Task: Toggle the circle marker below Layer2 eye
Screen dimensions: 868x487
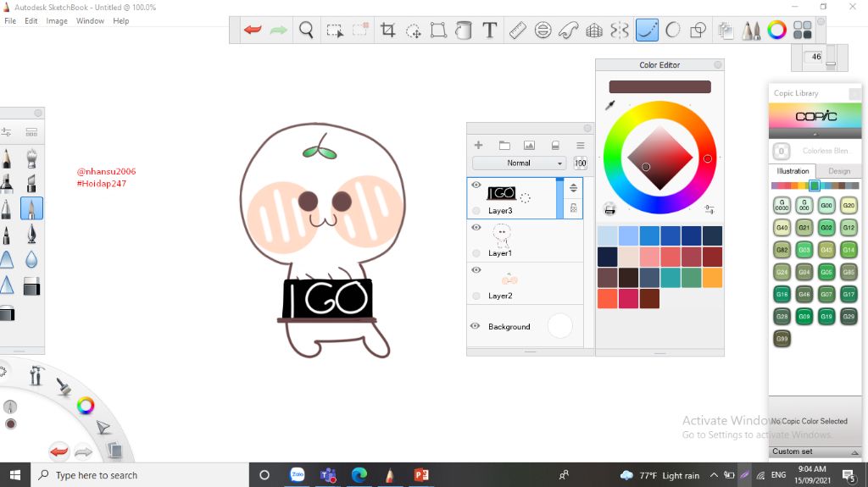Action: (476, 296)
